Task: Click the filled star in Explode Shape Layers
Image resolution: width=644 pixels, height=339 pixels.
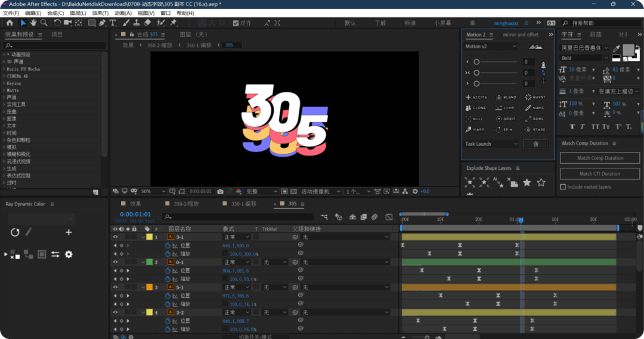Action: coord(527,183)
